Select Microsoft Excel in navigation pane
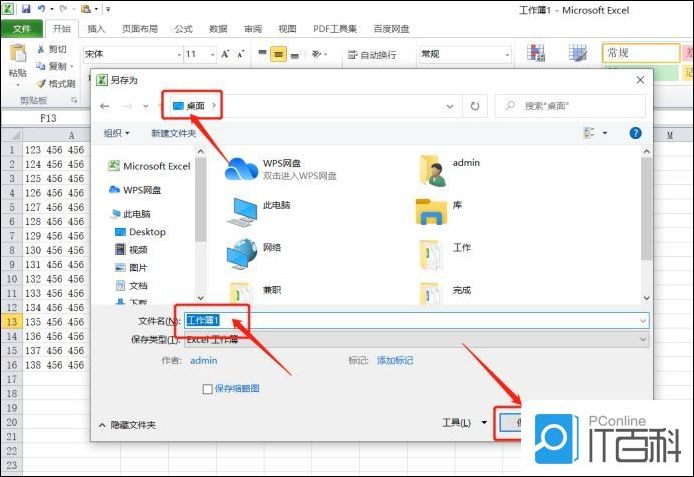 click(150, 166)
